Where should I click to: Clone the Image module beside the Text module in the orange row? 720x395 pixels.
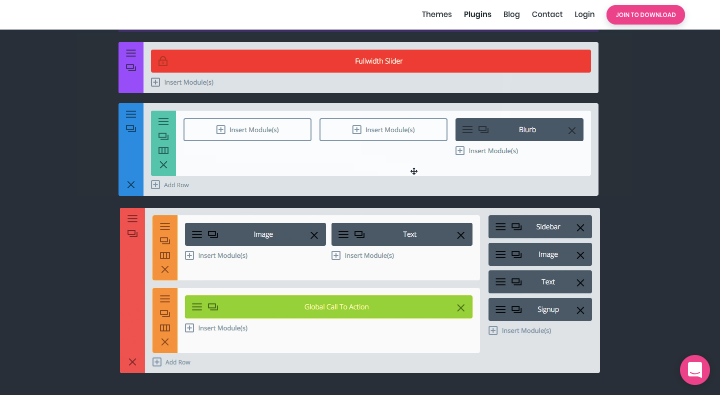click(x=213, y=234)
